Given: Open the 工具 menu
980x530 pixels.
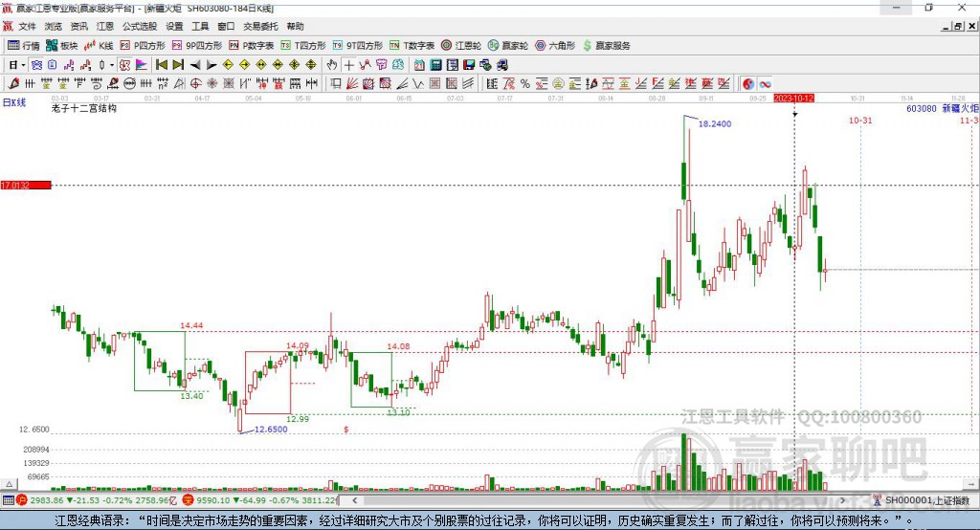Looking at the screenshot, I should coord(200,26).
